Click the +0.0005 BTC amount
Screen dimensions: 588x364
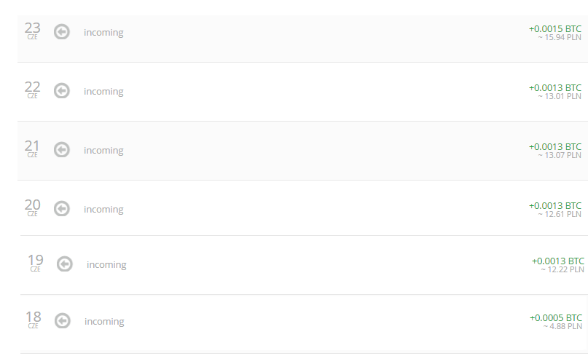[x=556, y=317]
